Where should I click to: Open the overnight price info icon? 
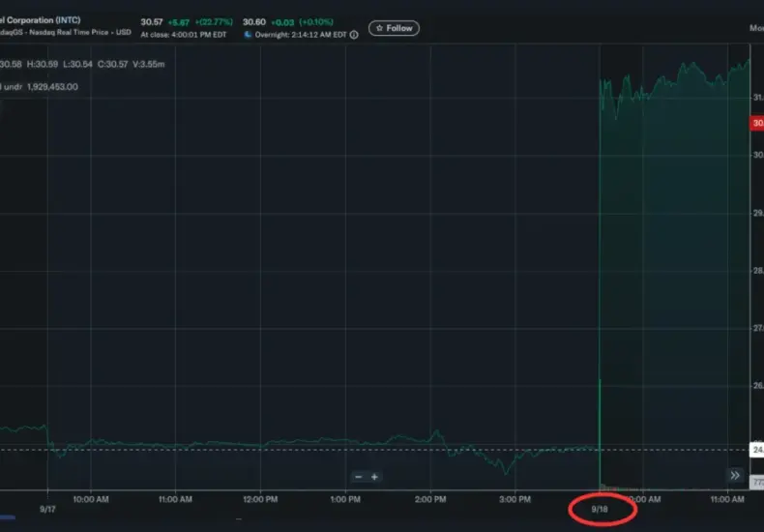tap(354, 35)
